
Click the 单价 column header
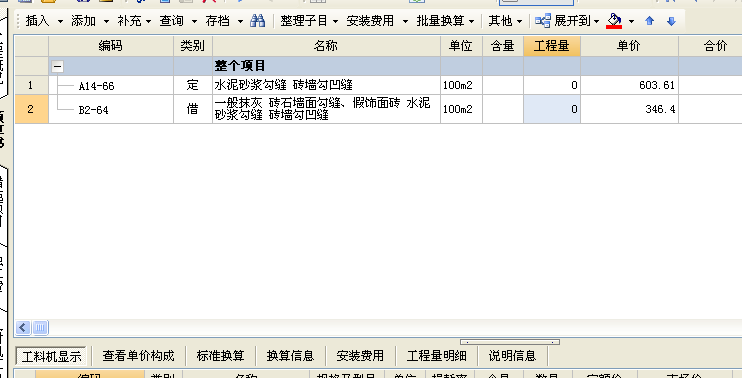[x=629, y=46]
